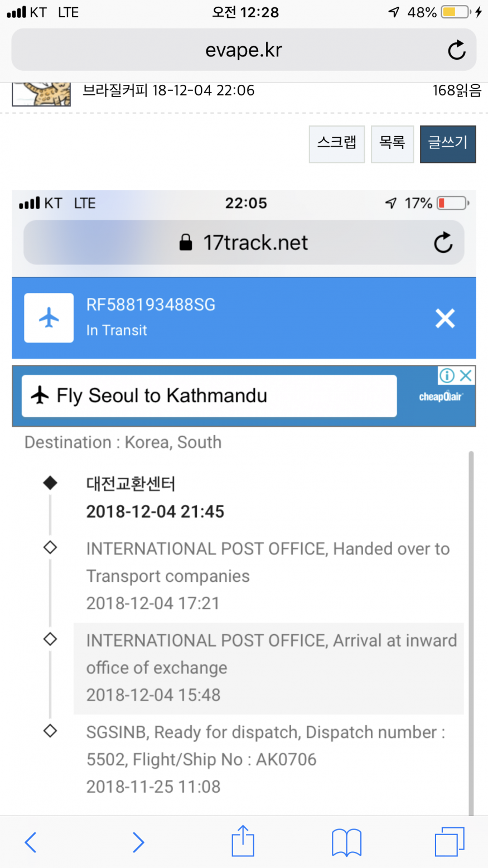Tap the 17track.net address bar in screenshot

pos(244,243)
